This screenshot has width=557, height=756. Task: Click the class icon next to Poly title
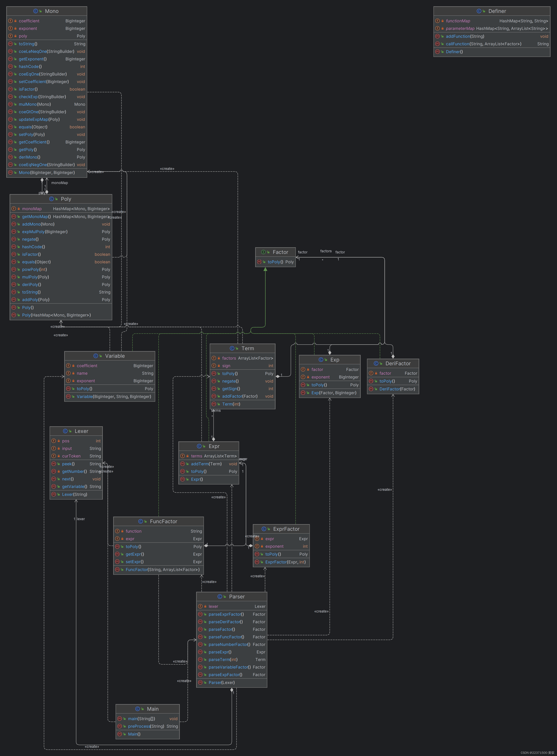51,199
